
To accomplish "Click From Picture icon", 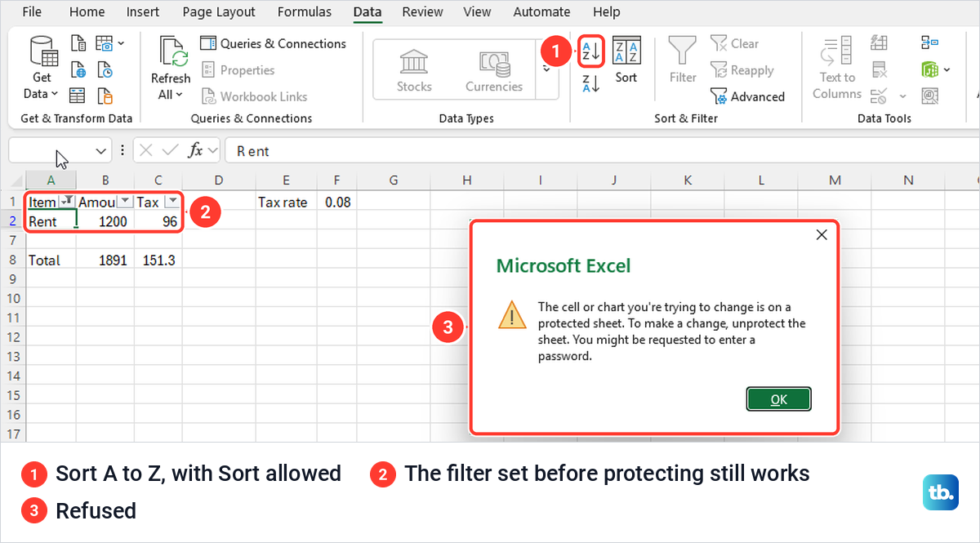I will pos(104,43).
